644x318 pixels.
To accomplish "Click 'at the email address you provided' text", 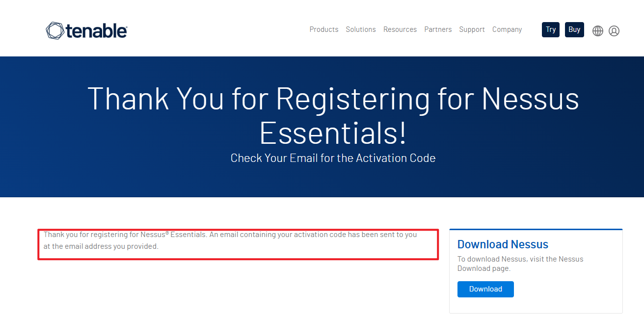I will 101,246.
